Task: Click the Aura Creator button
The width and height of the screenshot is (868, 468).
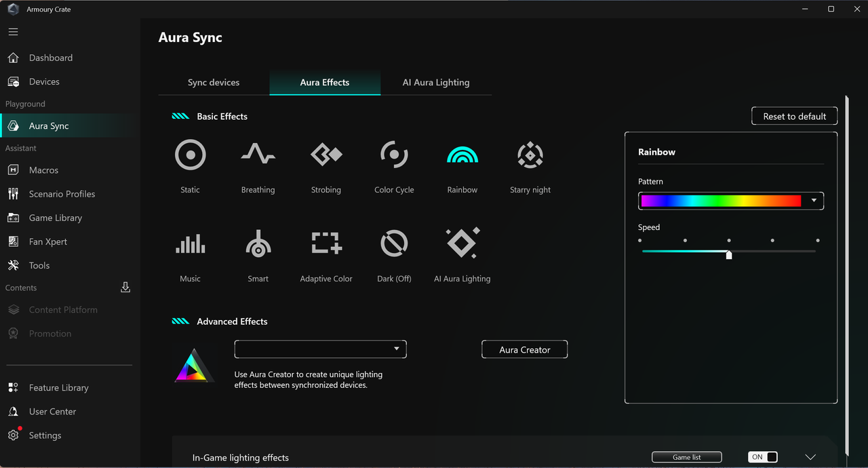Action: point(524,349)
